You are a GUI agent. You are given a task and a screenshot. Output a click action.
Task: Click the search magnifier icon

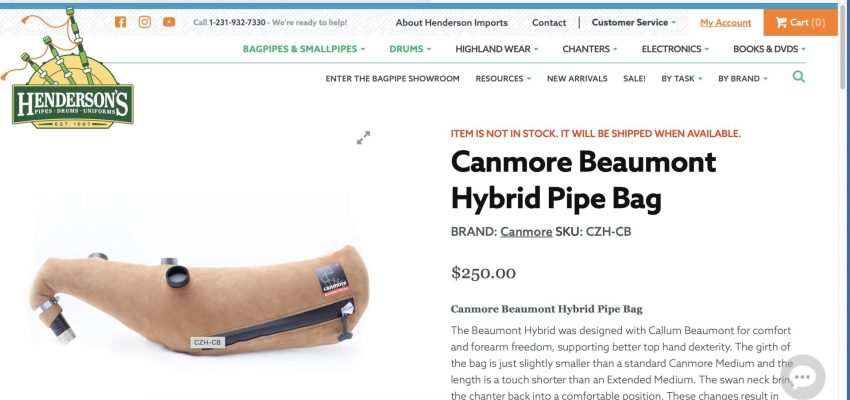pos(799,77)
